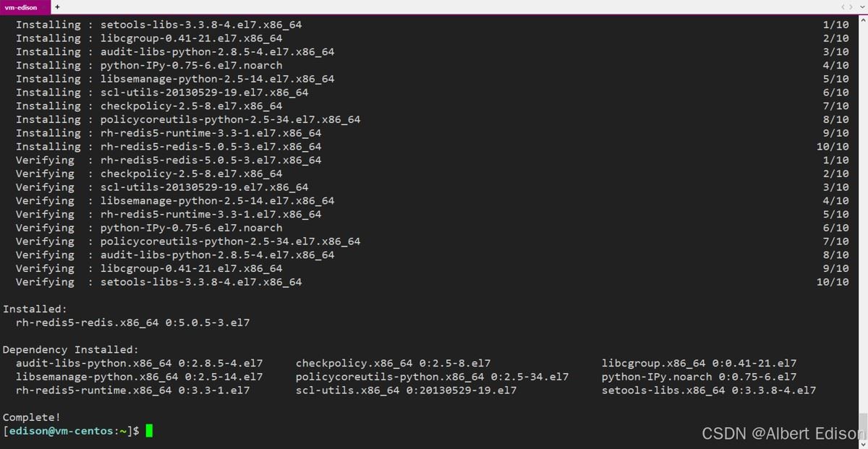Click the scrollbar down arrow
The height and width of the screenshot is (449, 868).
863,444
